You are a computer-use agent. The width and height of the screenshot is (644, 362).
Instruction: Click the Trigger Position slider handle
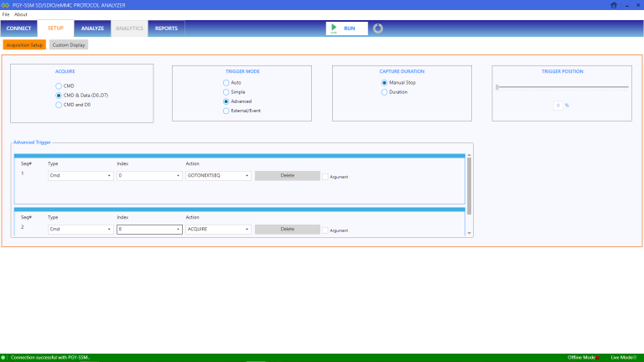tap(497, 87)
